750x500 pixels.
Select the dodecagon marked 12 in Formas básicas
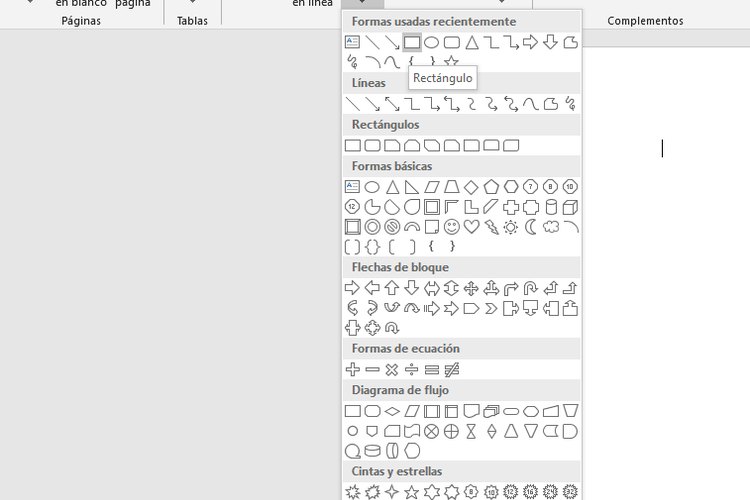point(353,207)
